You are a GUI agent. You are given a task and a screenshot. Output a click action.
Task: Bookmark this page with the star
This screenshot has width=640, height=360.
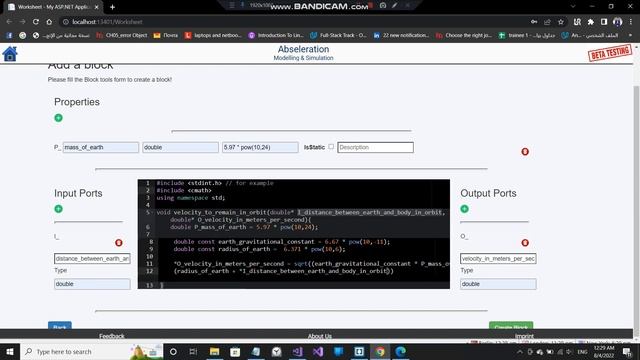pos(561,22)
